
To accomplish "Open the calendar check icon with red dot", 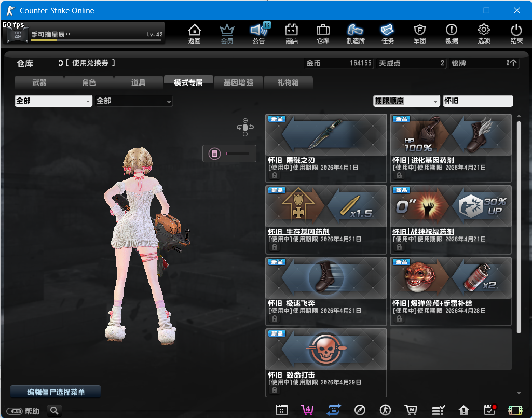I will click(490, 410).
